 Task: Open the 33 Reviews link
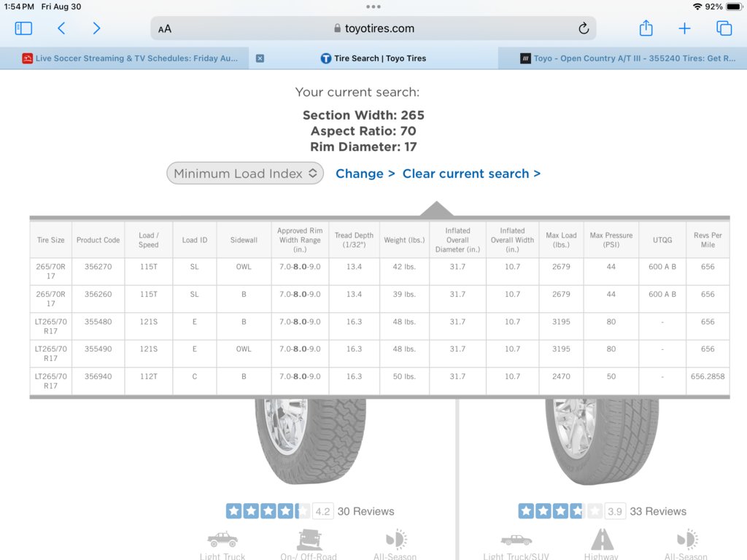[x=658, y=511]
